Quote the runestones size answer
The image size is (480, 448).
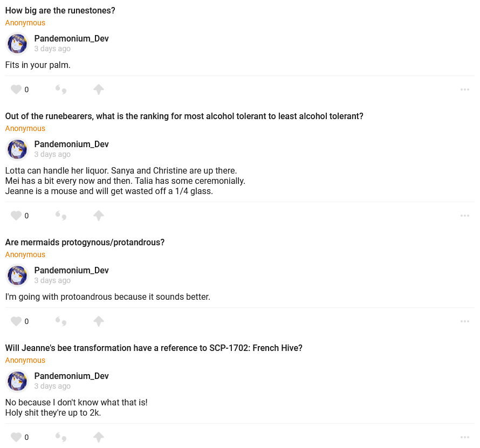[x=61, y=89]
